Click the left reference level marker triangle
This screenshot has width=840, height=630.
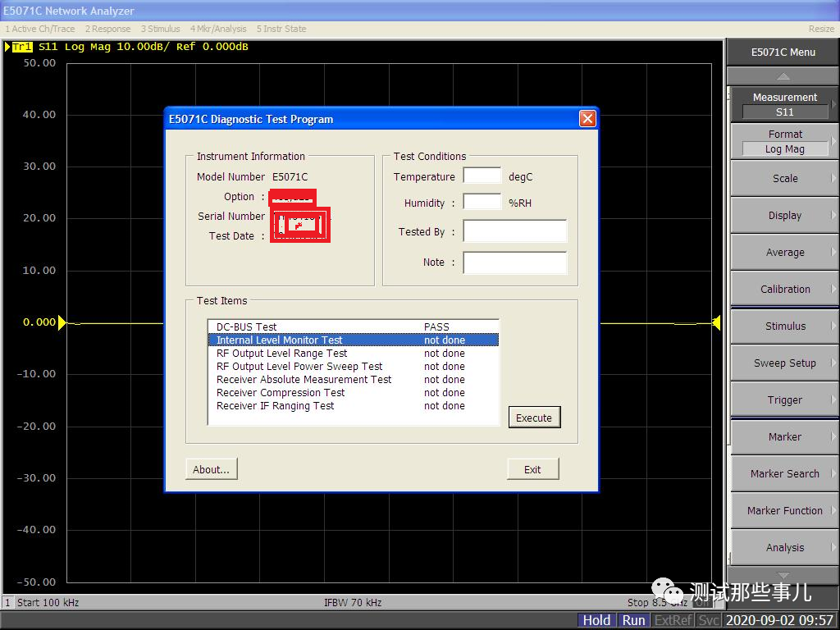pyautogui.click(x=62, y=322)
